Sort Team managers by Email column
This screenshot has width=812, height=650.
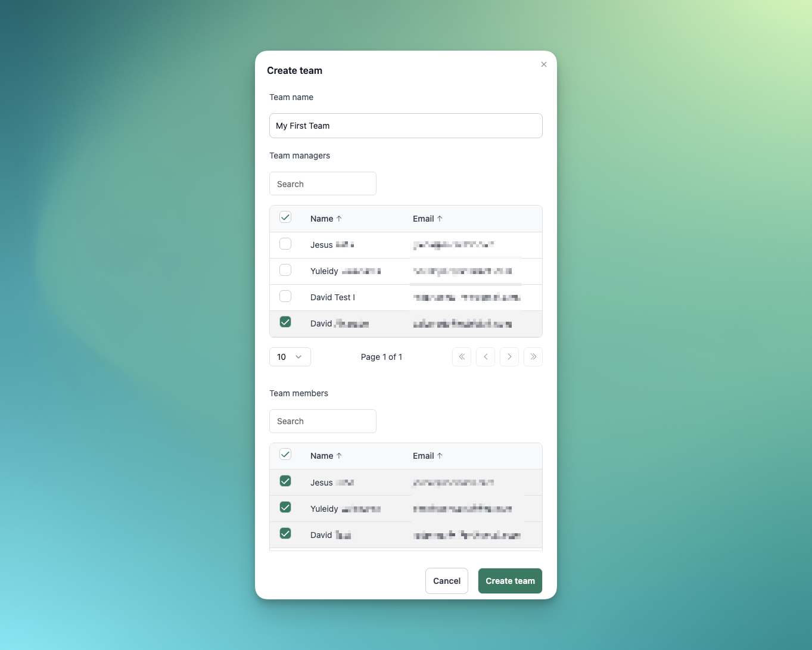[428, 219]
